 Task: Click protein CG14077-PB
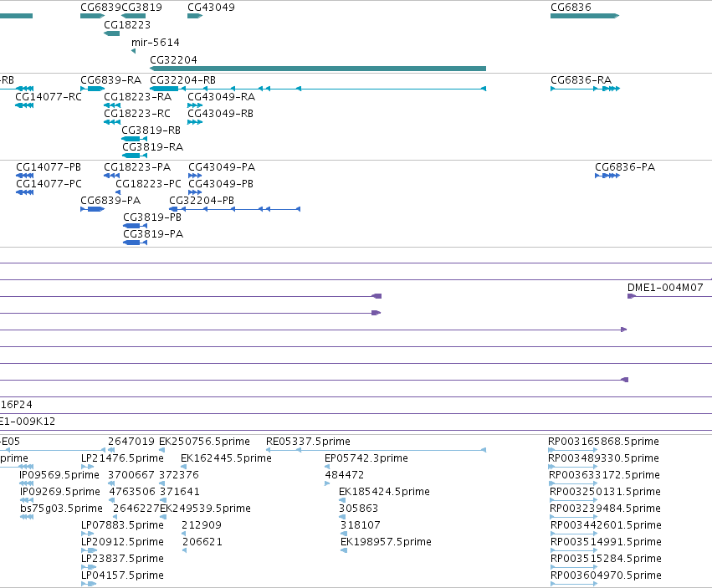pyautogui.click(x=24, y=176)
